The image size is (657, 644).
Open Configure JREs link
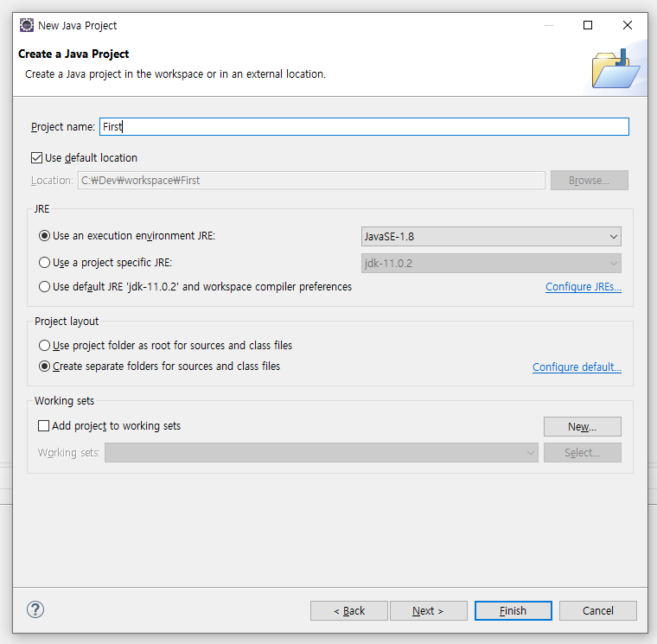click(x=583, y=287)
